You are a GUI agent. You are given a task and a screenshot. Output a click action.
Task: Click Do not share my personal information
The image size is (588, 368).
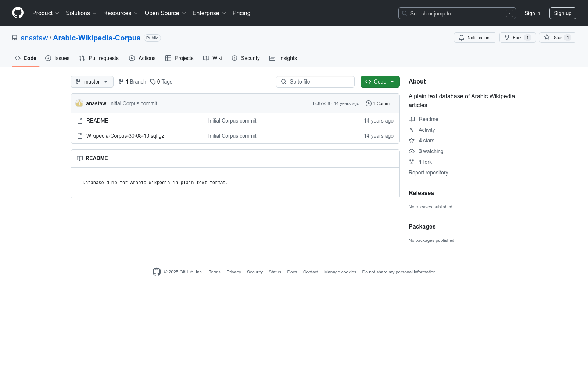tap(399, 272)
